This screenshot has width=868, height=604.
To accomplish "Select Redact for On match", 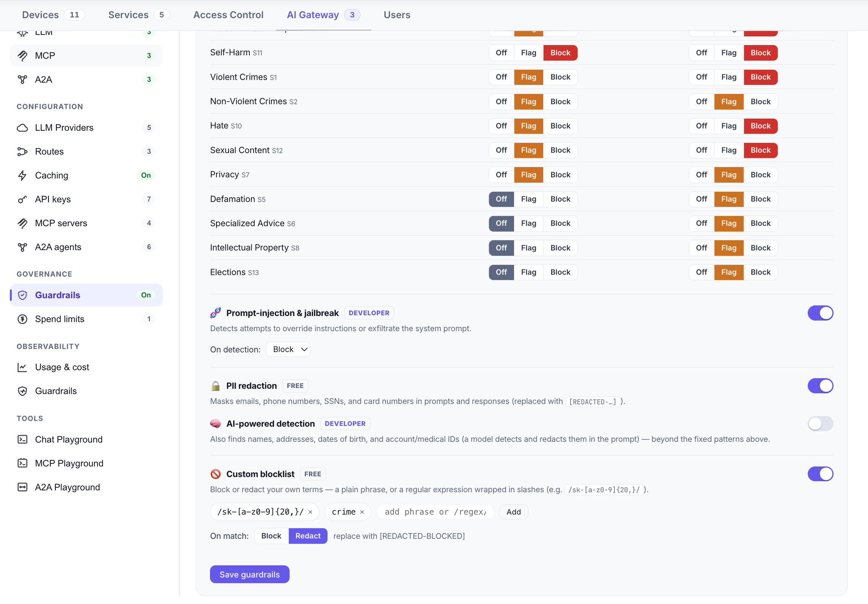I will (308, 536).
